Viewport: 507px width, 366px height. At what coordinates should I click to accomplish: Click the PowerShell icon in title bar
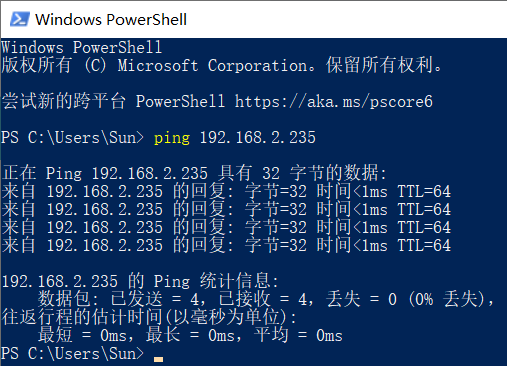click(x=20, y=19)
